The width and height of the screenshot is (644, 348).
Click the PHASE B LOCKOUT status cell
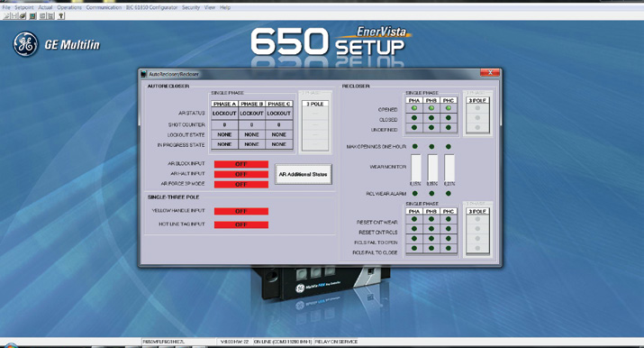[x=251, y=114]
